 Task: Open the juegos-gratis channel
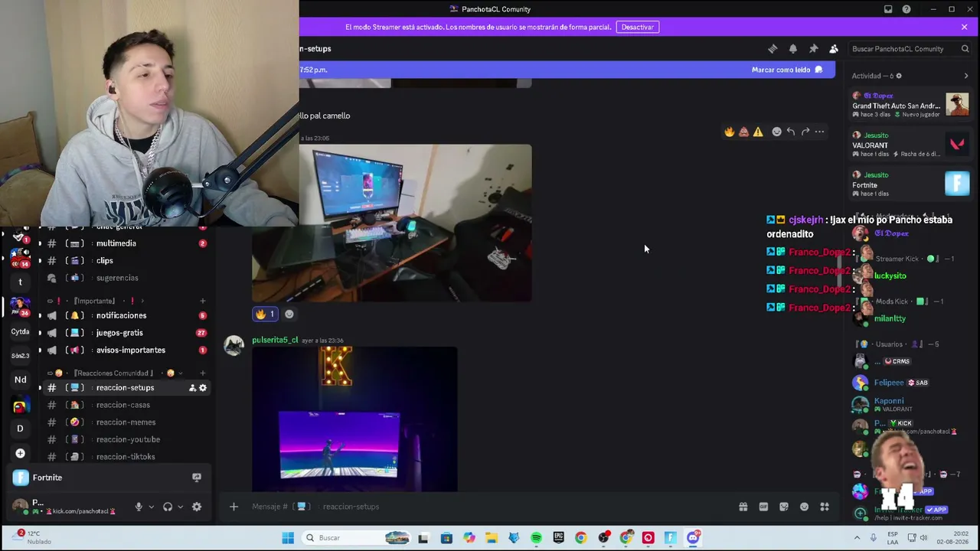119,333
